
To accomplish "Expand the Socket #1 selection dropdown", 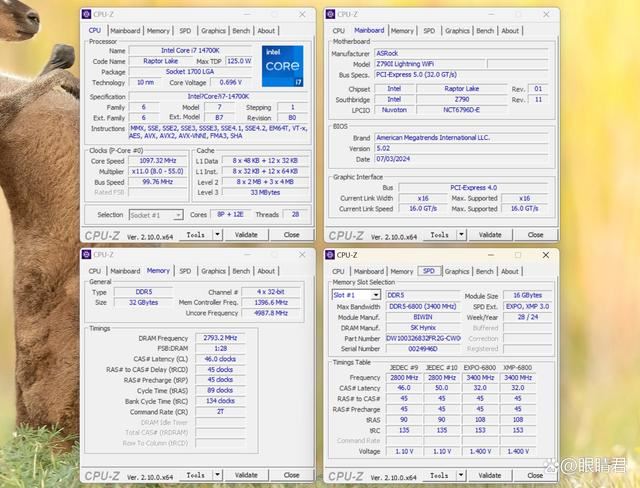I will [x=180, y=215].
